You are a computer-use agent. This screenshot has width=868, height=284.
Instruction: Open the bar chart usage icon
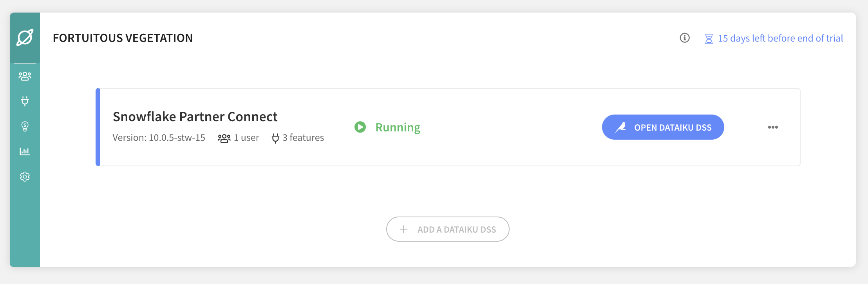pos(25,151)
